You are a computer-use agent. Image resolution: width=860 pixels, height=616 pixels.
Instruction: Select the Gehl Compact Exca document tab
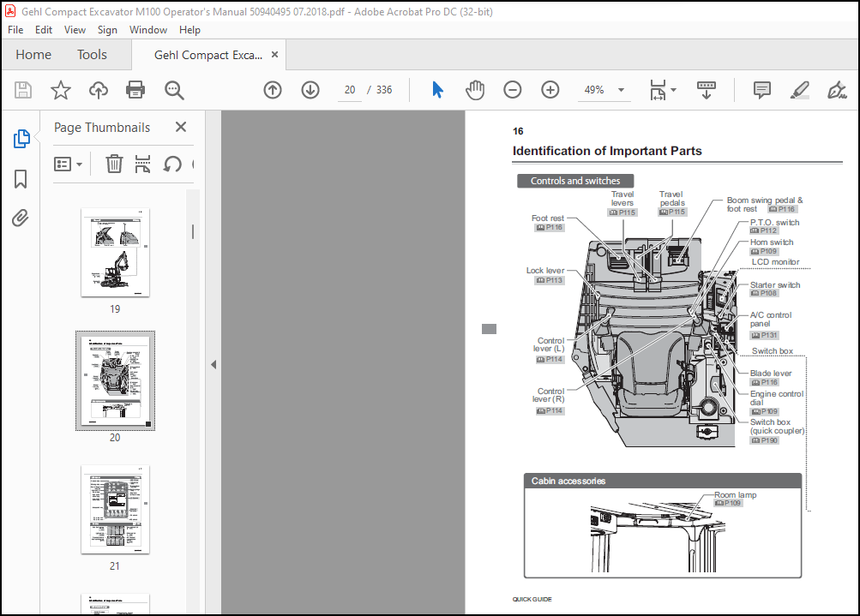[x=208, y=55]
